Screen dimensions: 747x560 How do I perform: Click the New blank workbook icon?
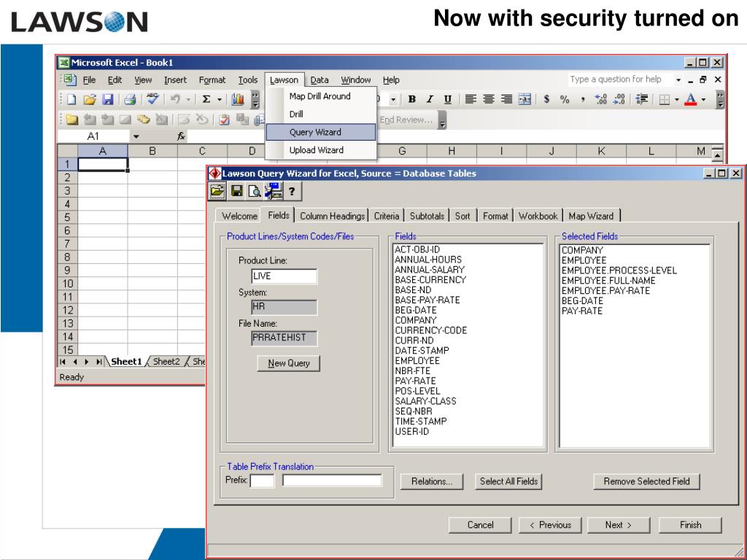click(x=71, y=99)
